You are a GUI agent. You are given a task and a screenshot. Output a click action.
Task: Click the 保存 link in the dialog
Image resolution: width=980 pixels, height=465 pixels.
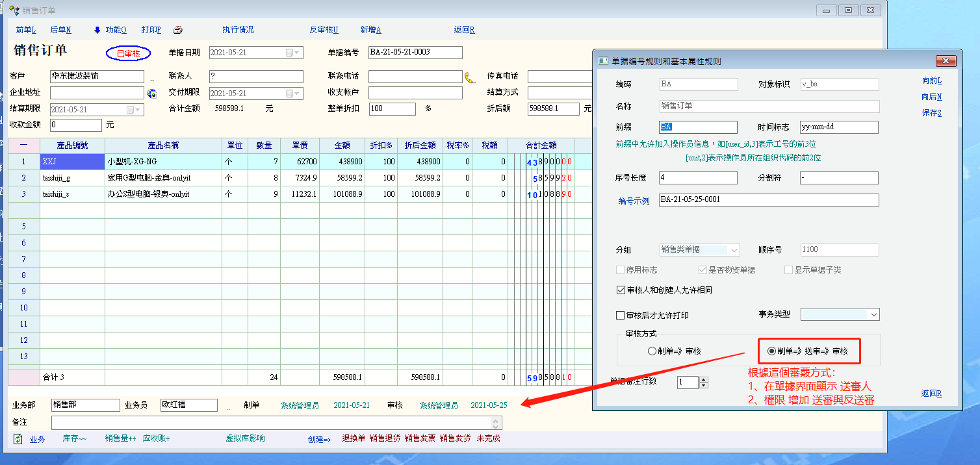coord(931,113)
